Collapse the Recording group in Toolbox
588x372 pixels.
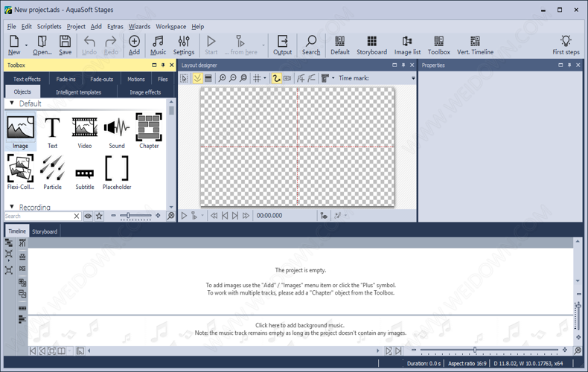(12, 206)
